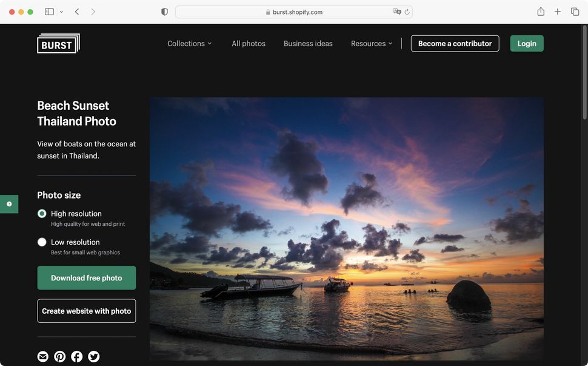Image resolution: width=588 pixels, height=366 pixels.
Task: Open Safari's privacy shield report
Action: (164, 11)
